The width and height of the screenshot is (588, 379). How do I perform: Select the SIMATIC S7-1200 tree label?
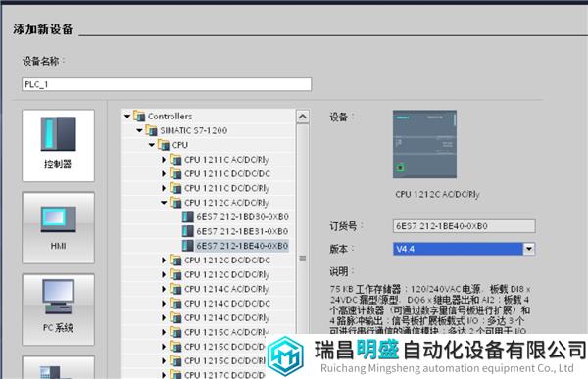click(193, 130)
